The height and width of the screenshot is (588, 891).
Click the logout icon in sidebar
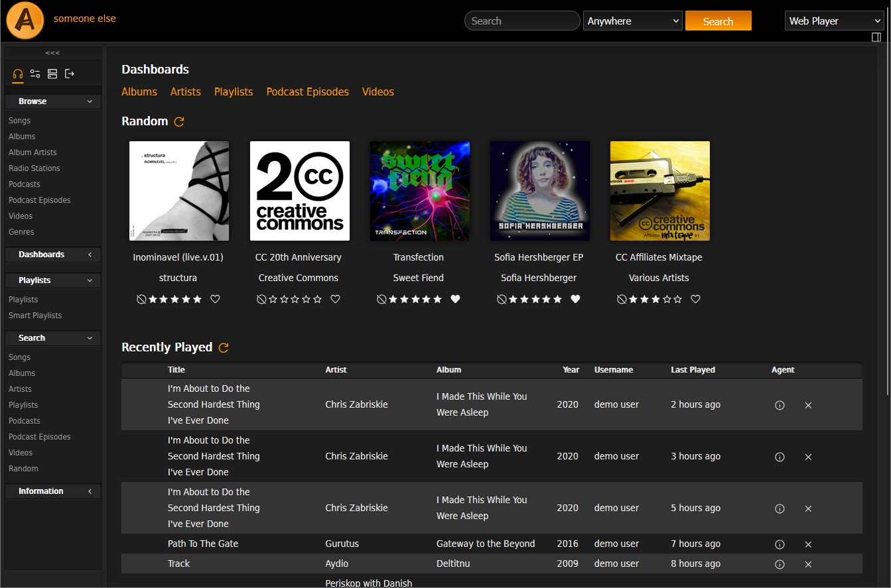(70, 74)
